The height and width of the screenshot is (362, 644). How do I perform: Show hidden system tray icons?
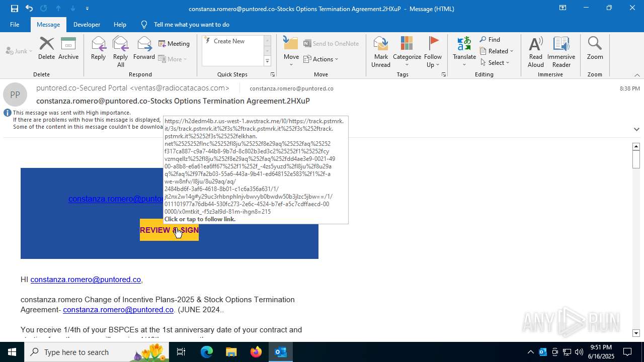pos(530,352)
